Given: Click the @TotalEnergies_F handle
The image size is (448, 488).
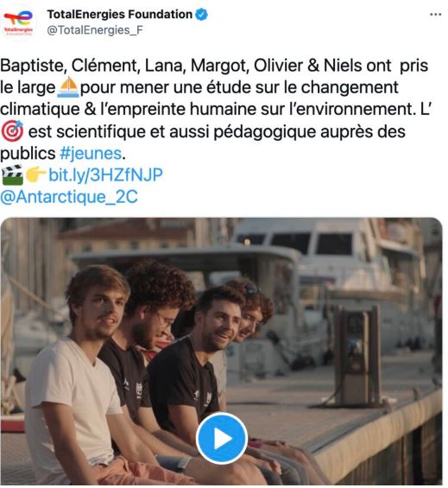Looking at the screenshot, I should pos(95,30).
